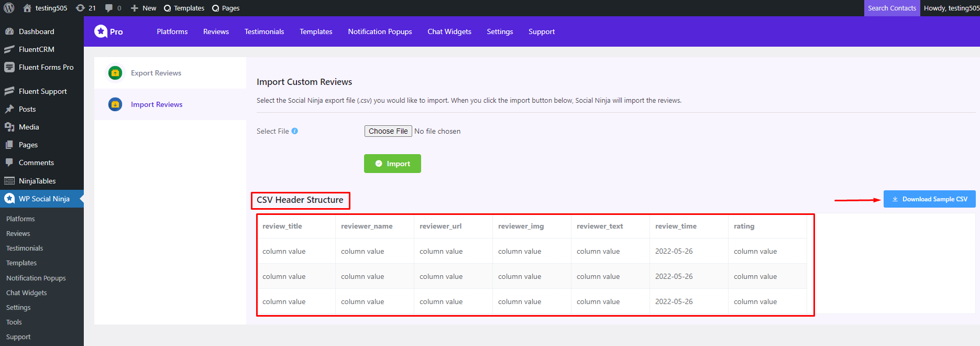The width and height of the screenshot is (980, 346).
Task: Click the Pages sidebar icon
Action: (9, 145)
